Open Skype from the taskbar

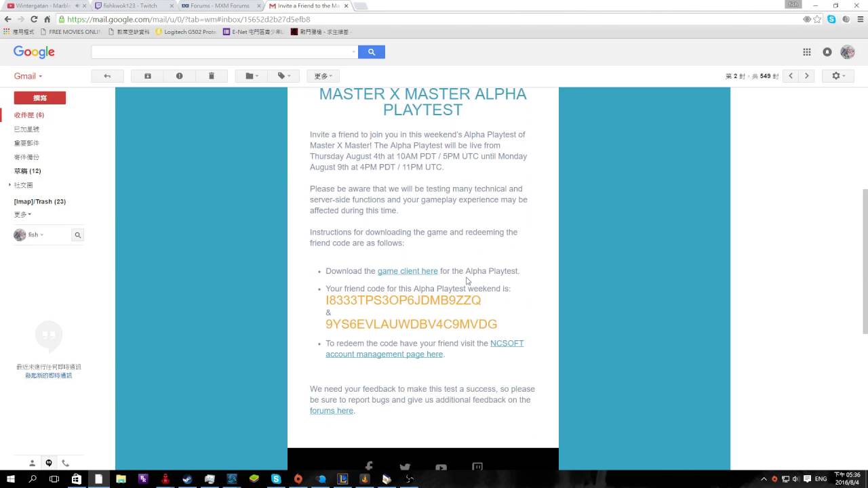click(276, 479)
